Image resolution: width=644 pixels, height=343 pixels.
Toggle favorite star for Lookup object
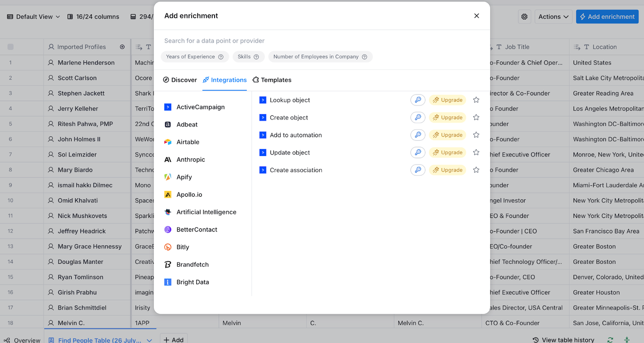[x=476, y=100]
